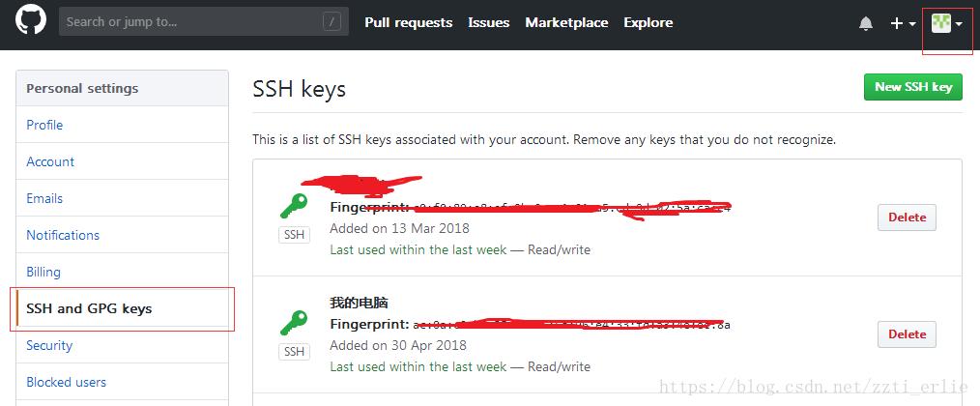Click the slash shortcut icon in search box

[332, 21]
